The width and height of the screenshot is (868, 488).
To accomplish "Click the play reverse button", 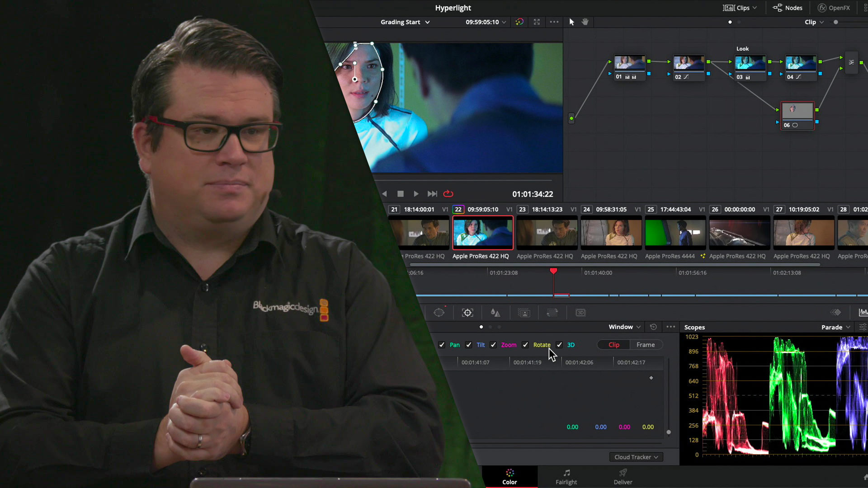I will pyautogui.click(x=384, y=194).
